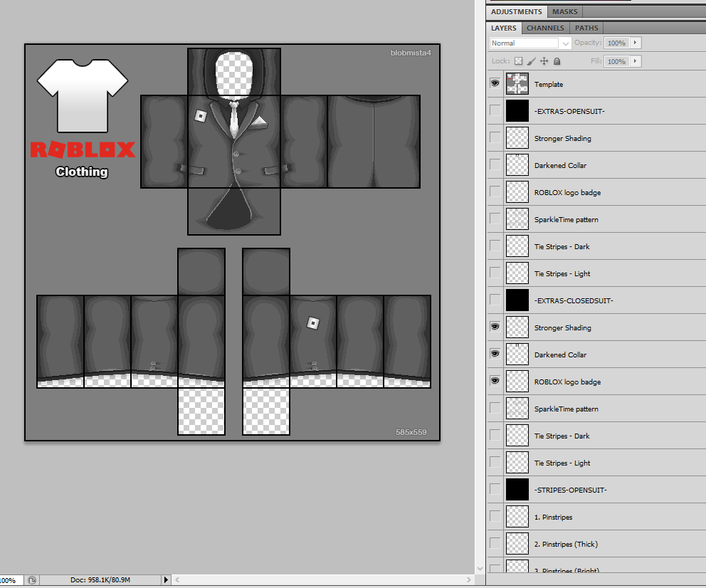Hide the Template layer
The width and height of the screenshot is (706, 588).
[x=495, y=83]
